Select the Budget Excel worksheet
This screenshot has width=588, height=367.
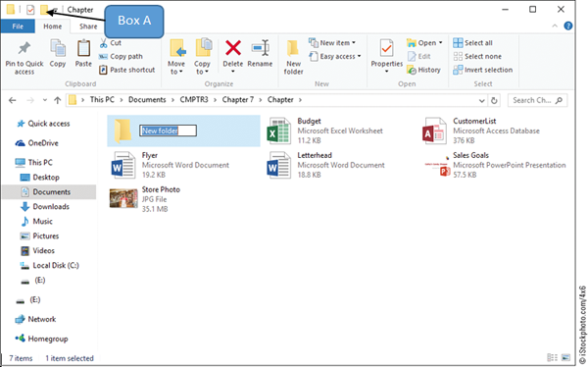(x=324, y=131)
